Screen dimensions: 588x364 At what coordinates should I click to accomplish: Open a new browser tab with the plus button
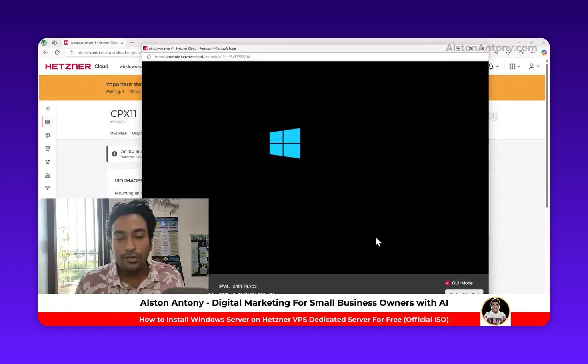point(132,42)
